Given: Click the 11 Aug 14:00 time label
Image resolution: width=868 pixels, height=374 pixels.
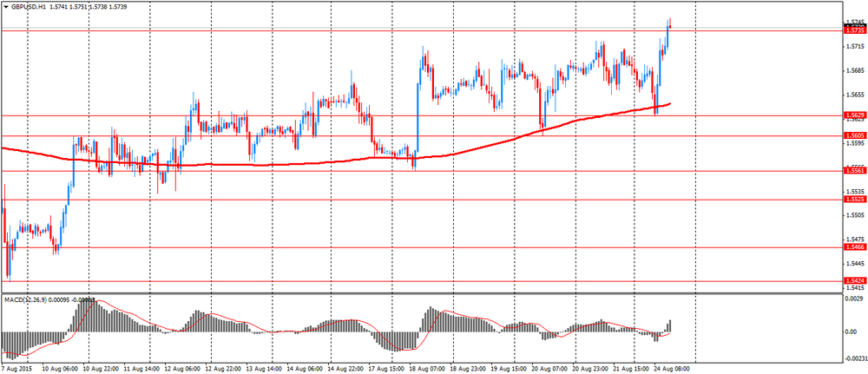Looking at the screenshot, I should click(143, 368).
